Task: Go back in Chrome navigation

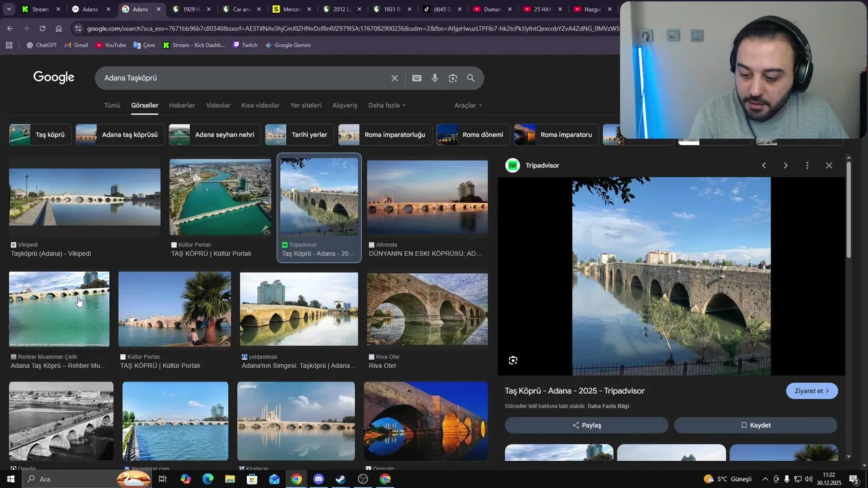Action: point(9,28)
